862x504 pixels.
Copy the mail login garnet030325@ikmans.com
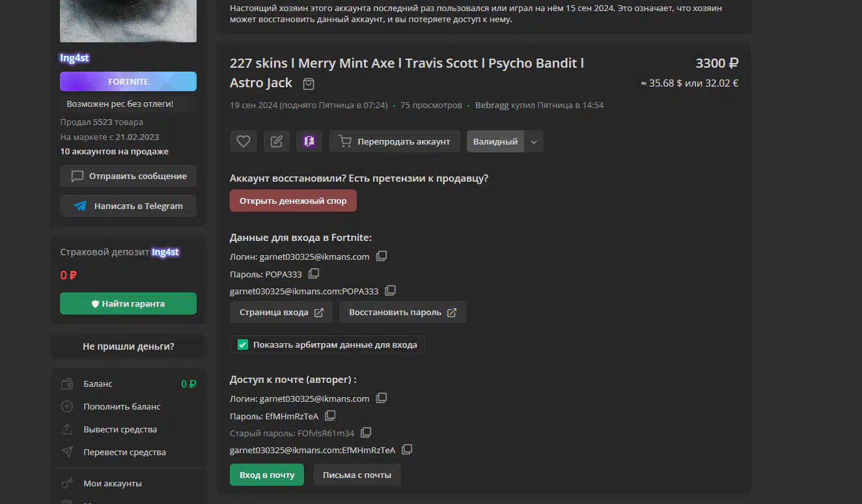click(382, 398)
